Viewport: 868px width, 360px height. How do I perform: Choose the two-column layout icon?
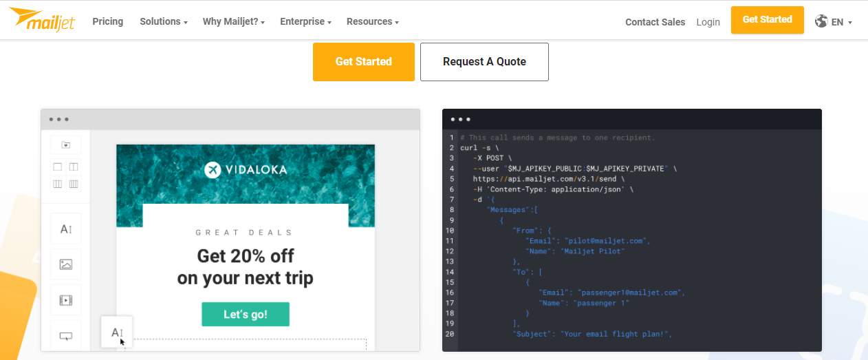74,167
